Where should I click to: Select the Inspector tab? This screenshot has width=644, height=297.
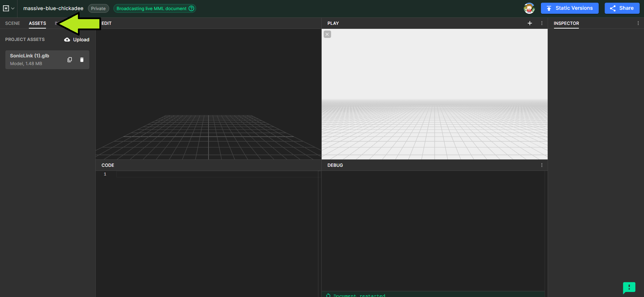point(566,23)
